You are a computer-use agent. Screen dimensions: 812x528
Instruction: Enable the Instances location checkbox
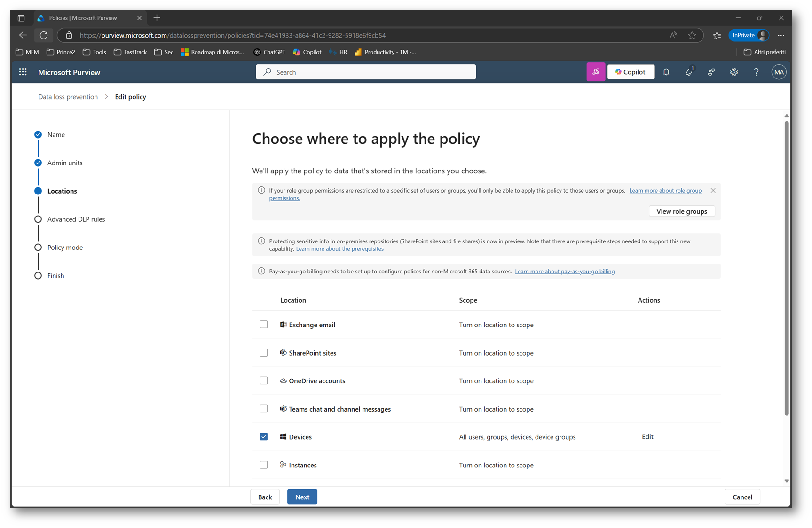[x=264, y=465]
